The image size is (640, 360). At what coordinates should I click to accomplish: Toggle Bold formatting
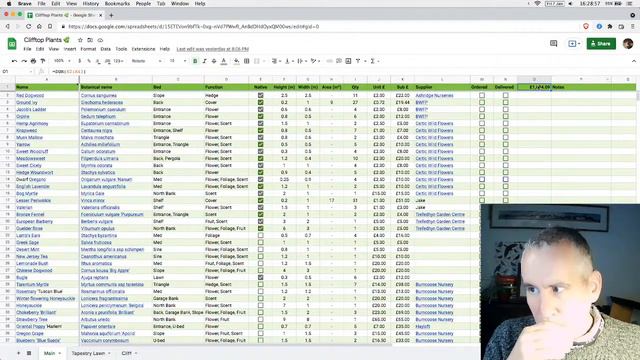pyautogui.click(x=195, y=61)
